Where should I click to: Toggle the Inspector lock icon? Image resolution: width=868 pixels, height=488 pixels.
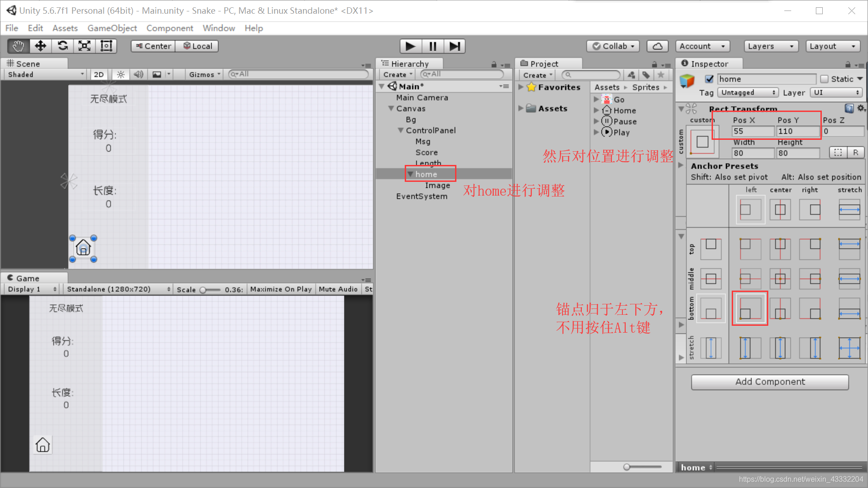[848, 64]
